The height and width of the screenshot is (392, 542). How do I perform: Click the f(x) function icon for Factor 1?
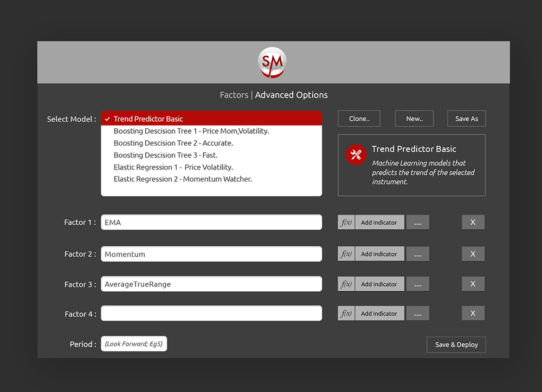tap(346, 223)
